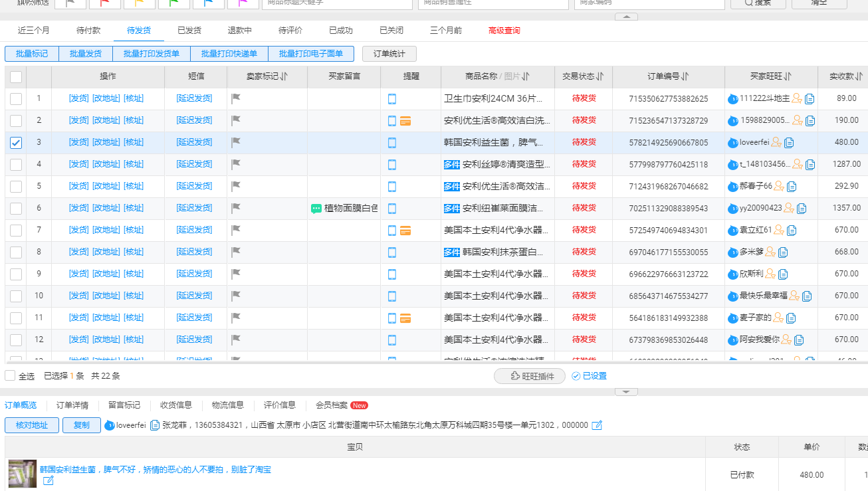Click the Wangwang icon for yy20090423
This screenshot has width=868, height=491.
point(733,209)
